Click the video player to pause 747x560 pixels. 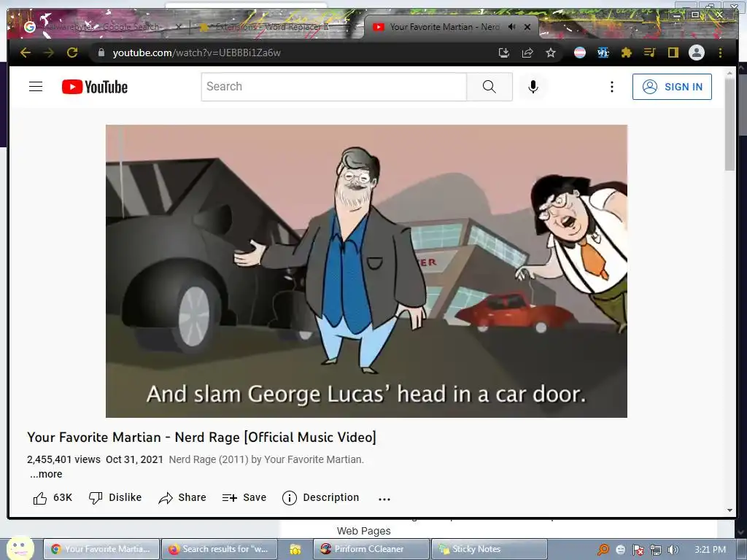pos(366,271)
